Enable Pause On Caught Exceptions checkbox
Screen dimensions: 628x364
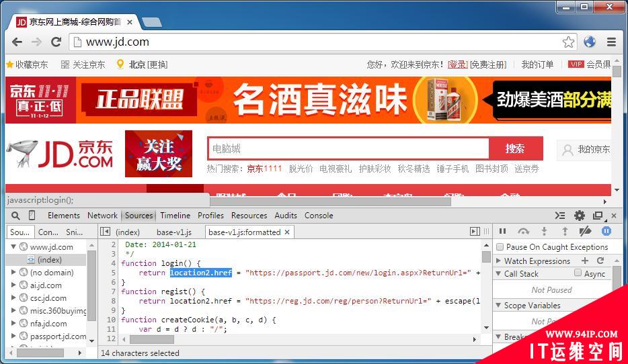click(500, 246)
